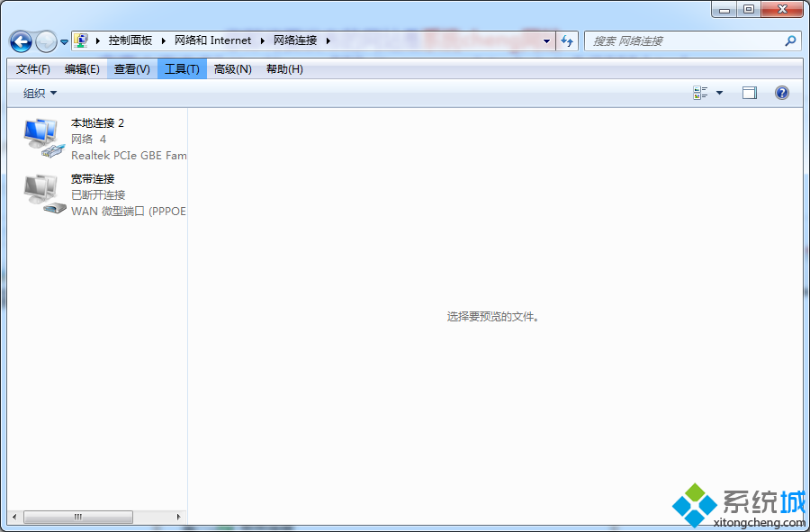Click the Back navigation arrow button
810x532 pixels.
(21, 41)
